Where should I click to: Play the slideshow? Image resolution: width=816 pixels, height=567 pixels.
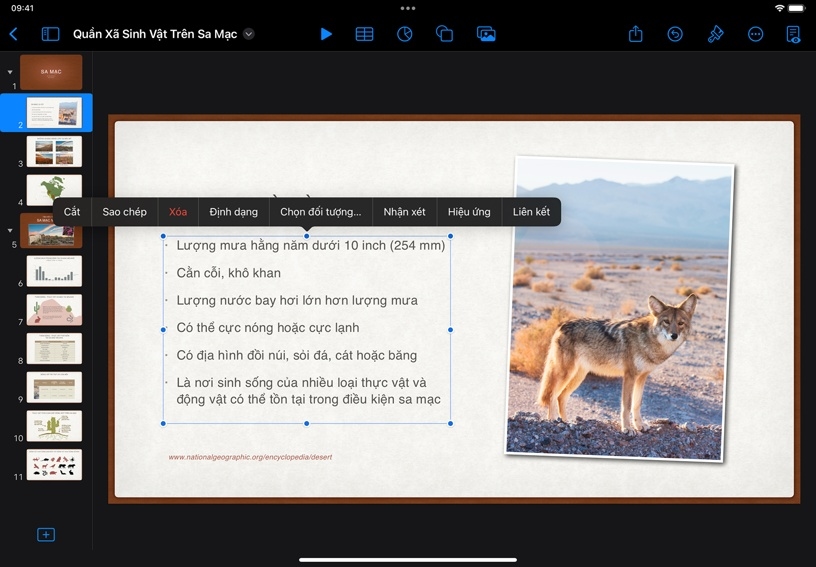click(x=326, y=34)
